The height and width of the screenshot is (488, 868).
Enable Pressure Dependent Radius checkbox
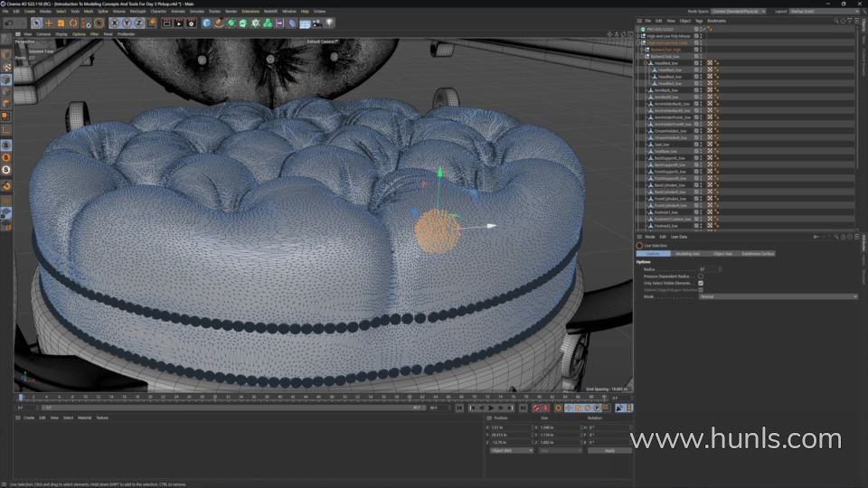[x=701, y=276]
